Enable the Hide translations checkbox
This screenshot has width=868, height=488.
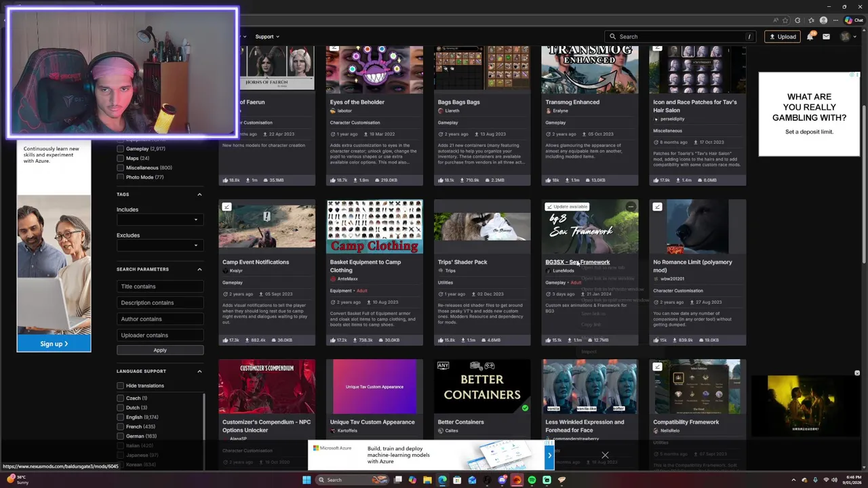click(120, 386)
